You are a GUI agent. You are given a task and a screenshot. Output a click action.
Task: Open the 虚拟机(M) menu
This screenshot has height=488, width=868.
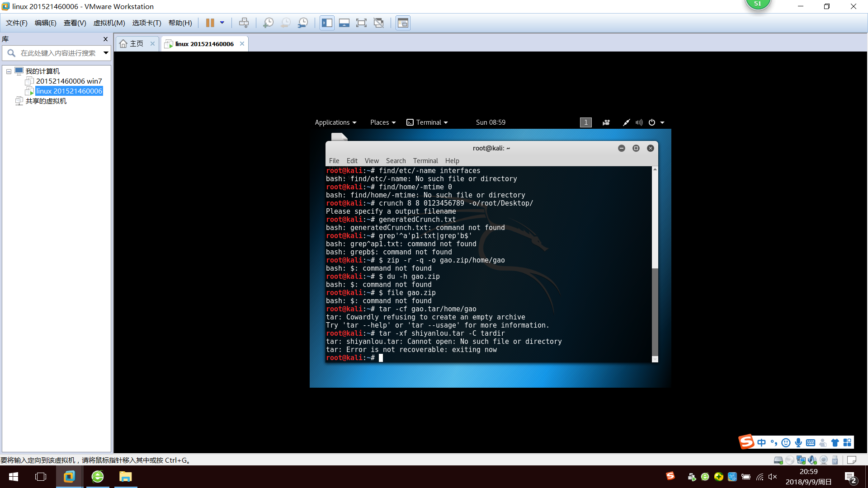click(x=109, y=23)
